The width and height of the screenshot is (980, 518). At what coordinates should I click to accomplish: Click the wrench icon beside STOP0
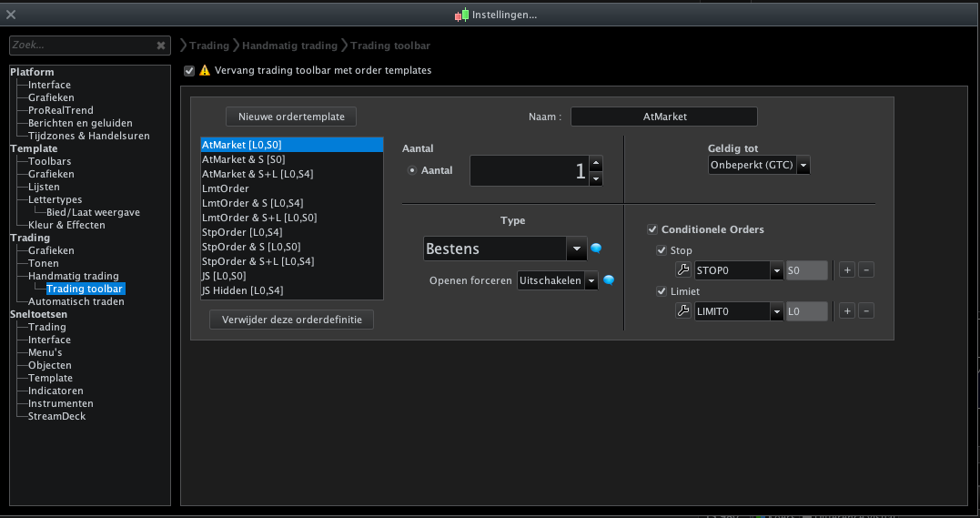pyautogui.click(x=683, y=270)
